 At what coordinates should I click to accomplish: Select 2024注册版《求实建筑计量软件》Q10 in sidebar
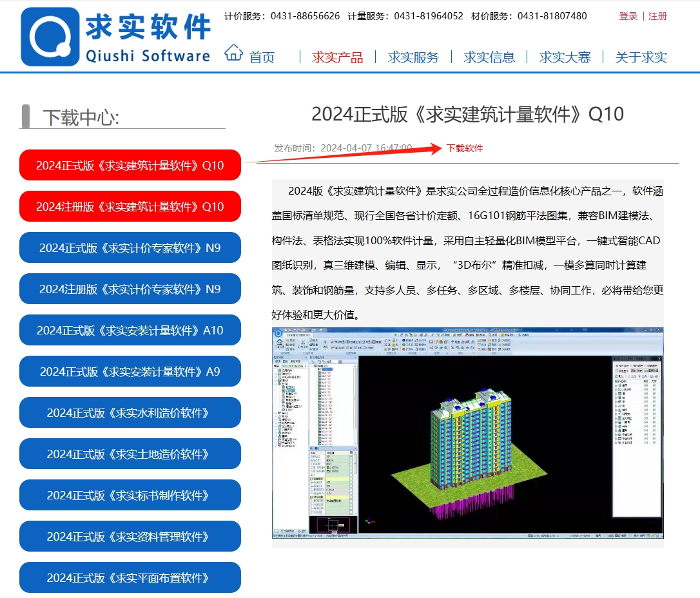pos(130,206)
